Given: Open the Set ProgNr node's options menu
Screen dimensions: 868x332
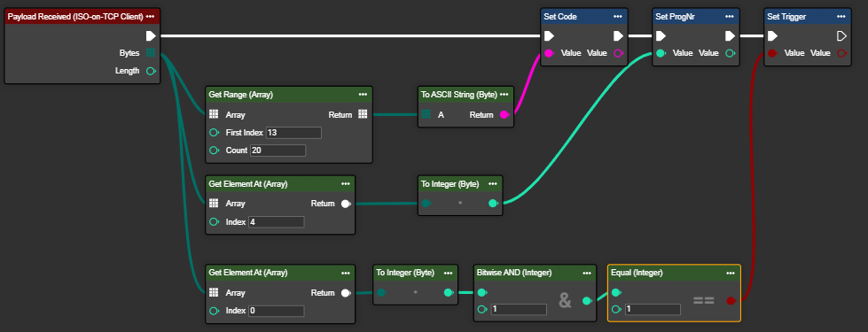Looking at the screenshot, I should coord(730,17).
